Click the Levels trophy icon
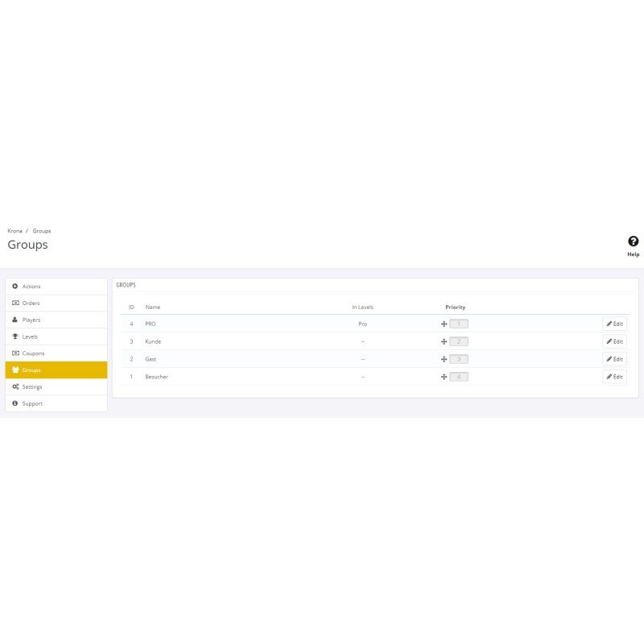The image size is (644, 644). pyautogui.click(x=15, y=336)
